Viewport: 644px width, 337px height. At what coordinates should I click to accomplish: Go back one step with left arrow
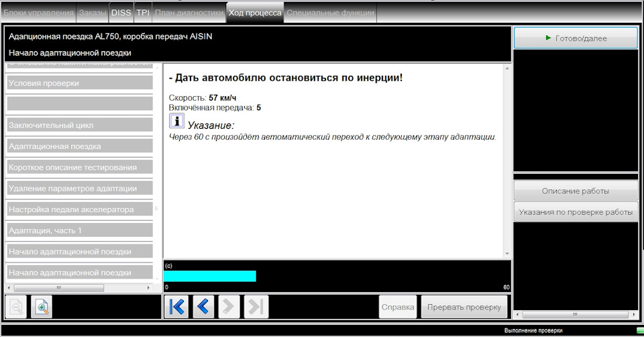[203, 307]
